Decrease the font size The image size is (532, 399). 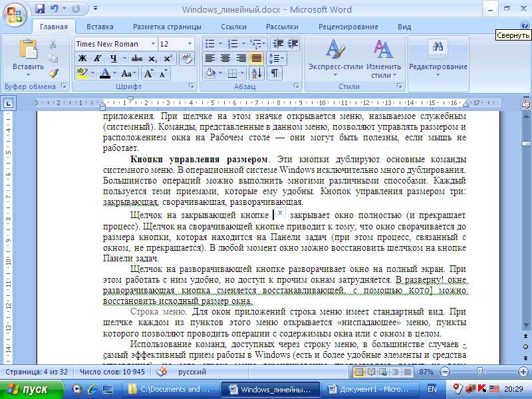click(x=163, y=73)
